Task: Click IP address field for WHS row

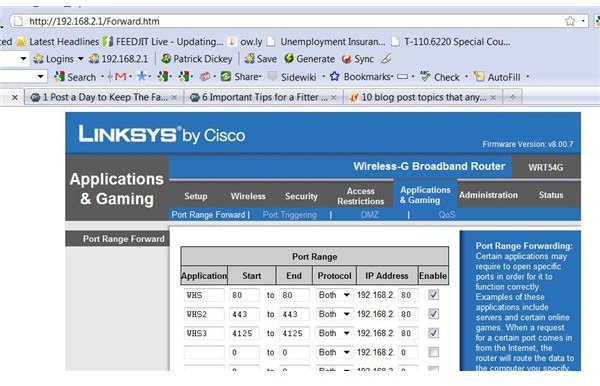Action: tap(408, 295)
